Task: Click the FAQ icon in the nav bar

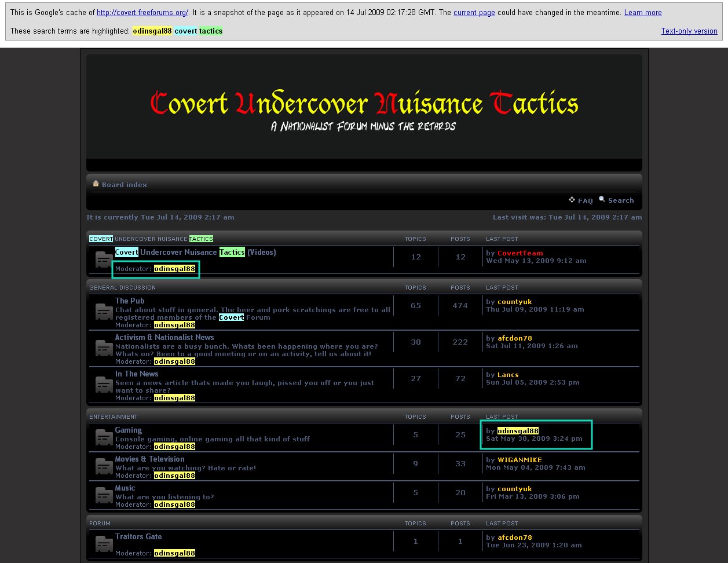Action: [572, 200]
